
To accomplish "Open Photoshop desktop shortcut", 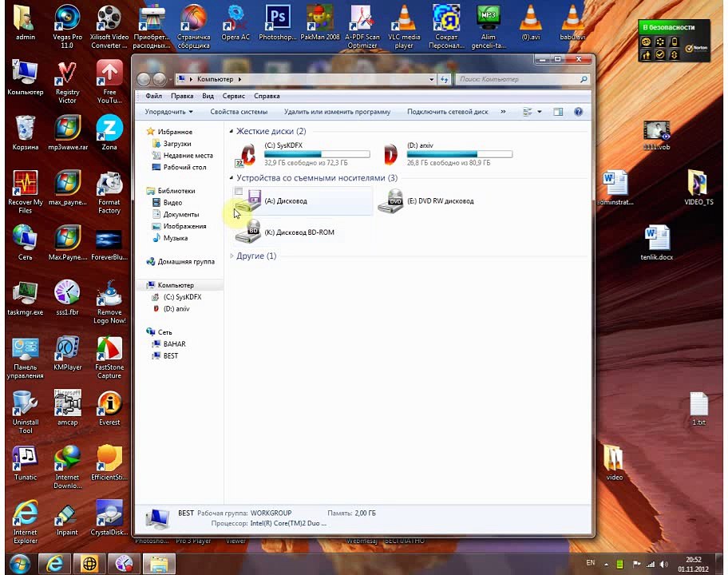I will (x=277, y=22).
